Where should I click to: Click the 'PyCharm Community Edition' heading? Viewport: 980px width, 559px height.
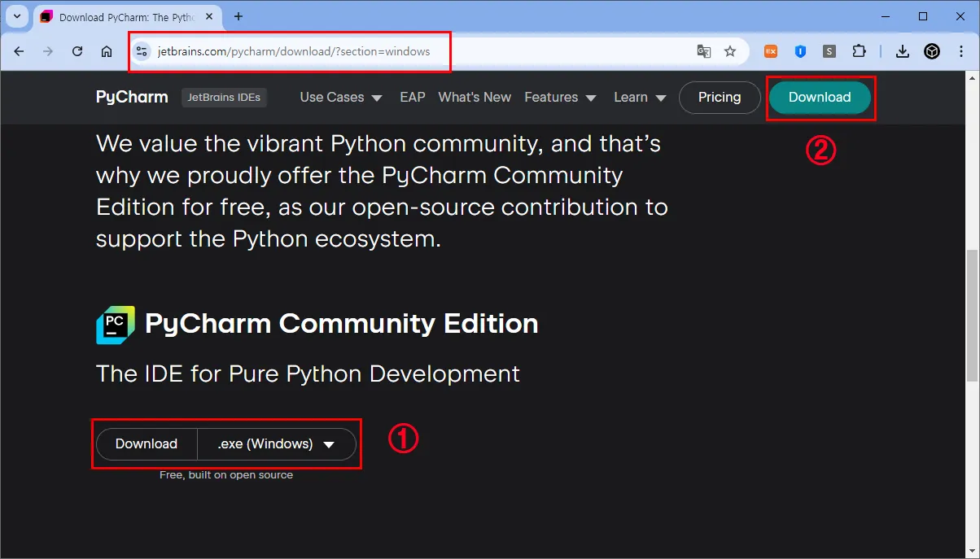(341, 323)
